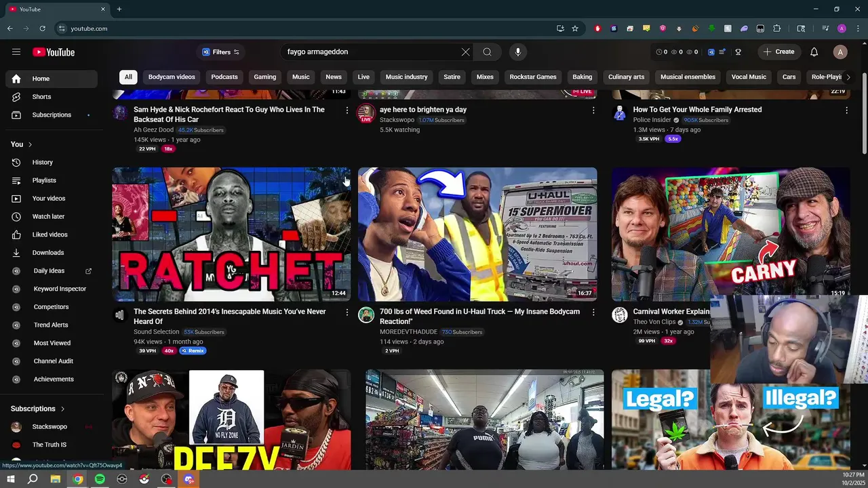Open Spotify from the taskbar
This screenshot has height=488, width=868.
click(x=100, y=479)
